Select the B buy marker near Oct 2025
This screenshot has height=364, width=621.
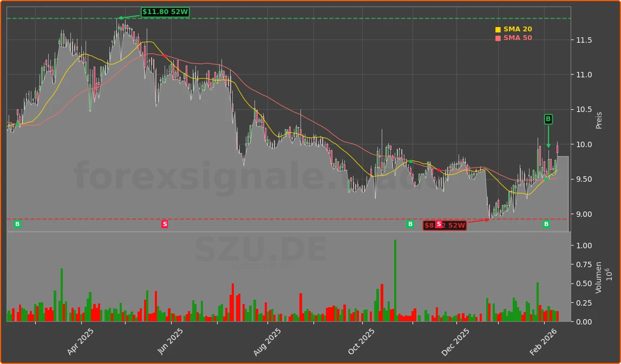[409, 224]
